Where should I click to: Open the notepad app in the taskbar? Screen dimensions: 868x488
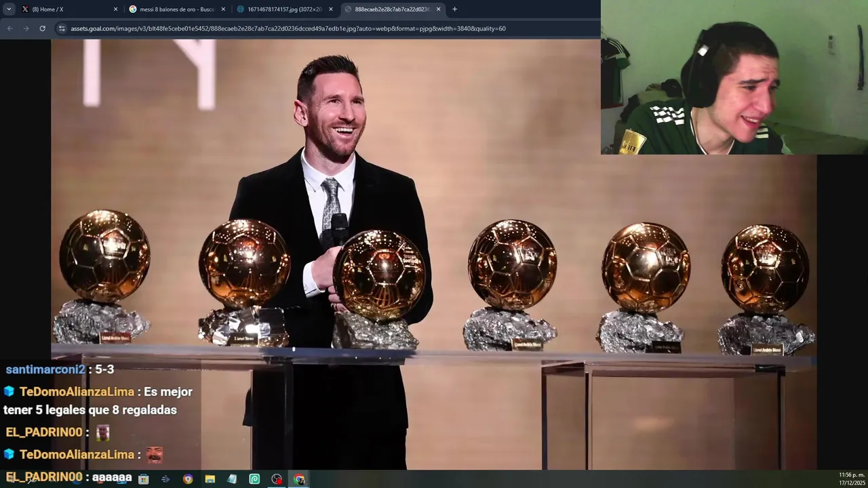232,479
